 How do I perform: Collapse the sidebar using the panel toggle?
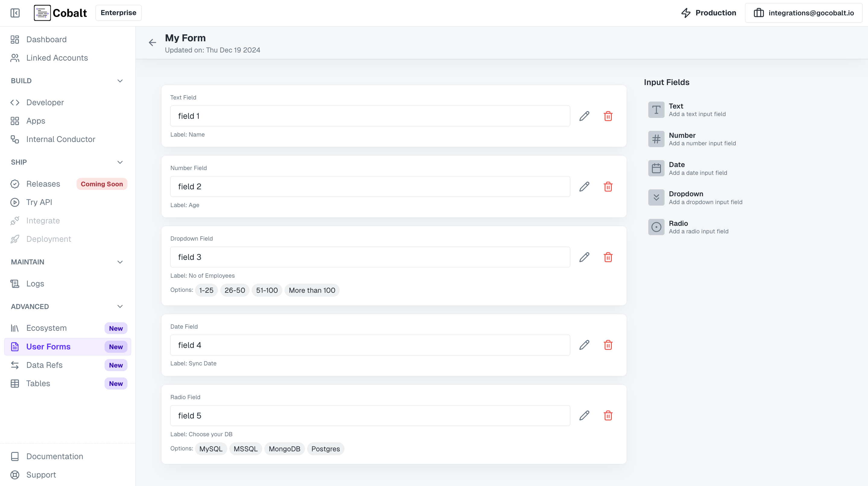[x=15, y=13]
